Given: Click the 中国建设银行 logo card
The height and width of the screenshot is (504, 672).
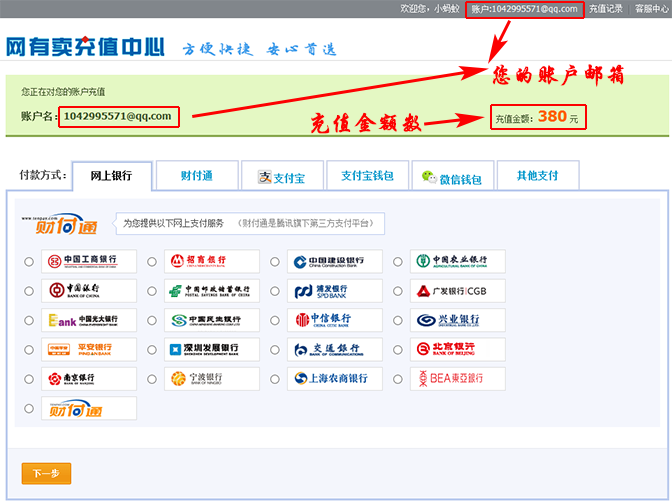Looking at the screenshot, I should point(335,261).
